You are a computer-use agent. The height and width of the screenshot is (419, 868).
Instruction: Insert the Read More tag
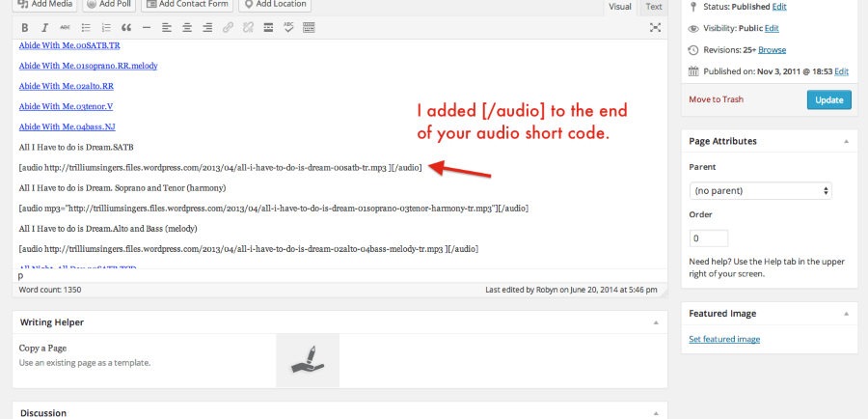[x=268, y=28]
